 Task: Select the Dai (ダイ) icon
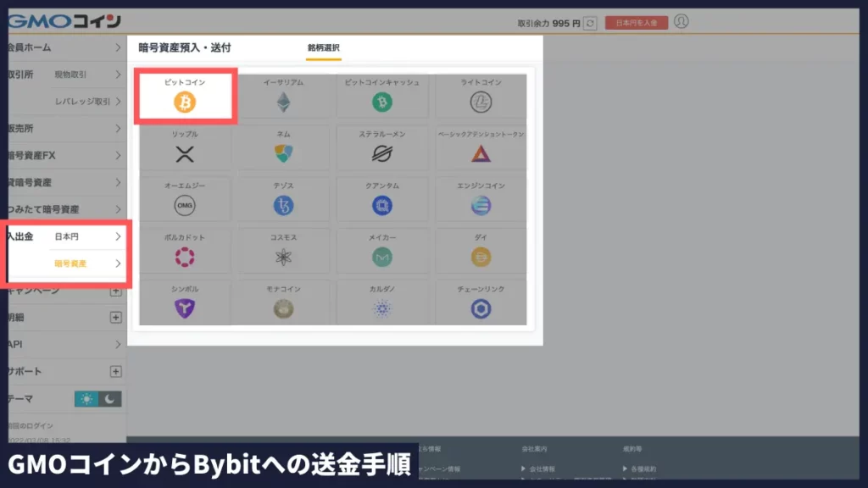(481, 258)
